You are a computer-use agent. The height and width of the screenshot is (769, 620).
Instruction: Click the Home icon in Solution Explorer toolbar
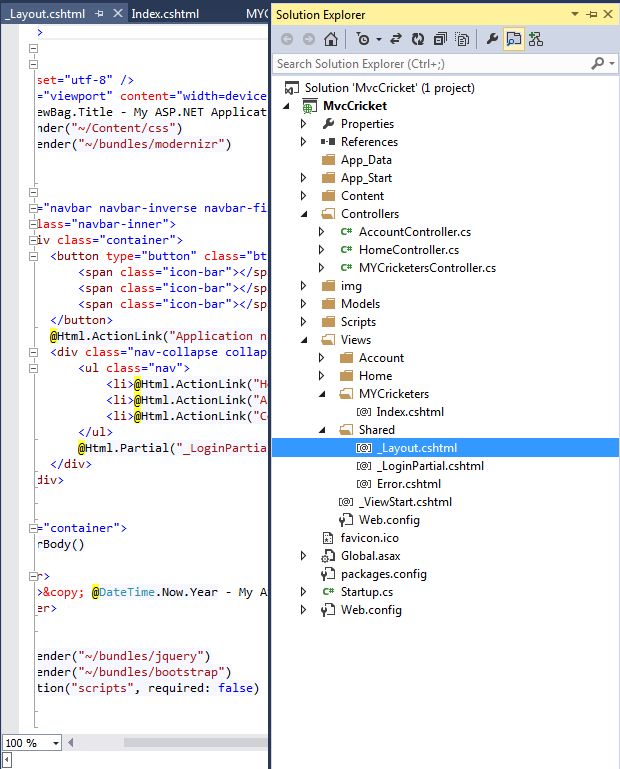(x=331, y=39)
